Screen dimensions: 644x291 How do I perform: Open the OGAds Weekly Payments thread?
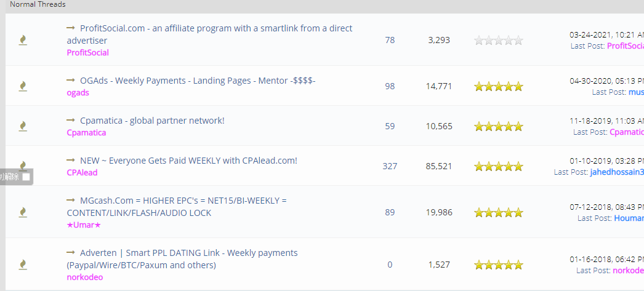coord(198,81)
